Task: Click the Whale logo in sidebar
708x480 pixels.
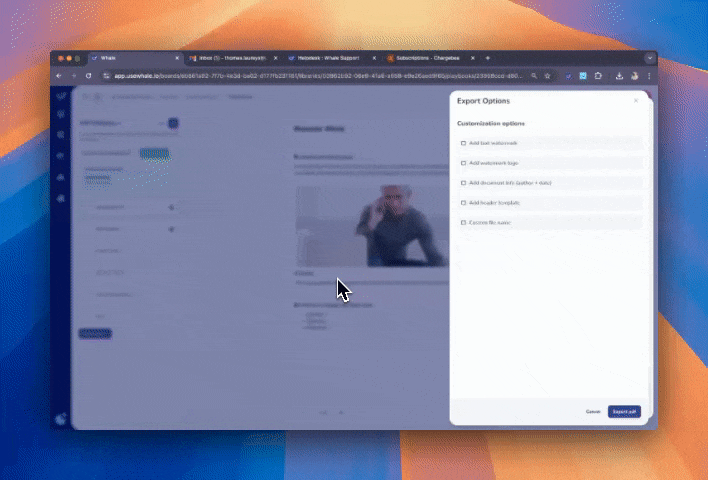Action: 61,96
